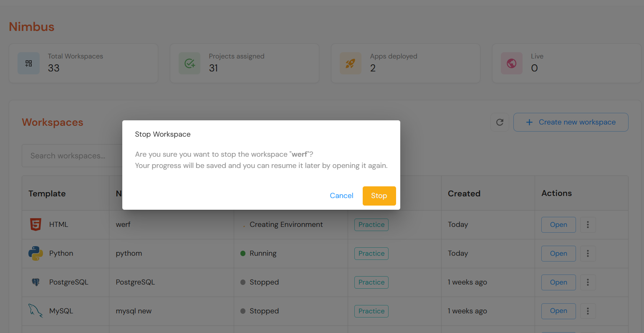Screen dimensions: 644x333
Task: Click Create new workspace button
Action: point(571,122)
